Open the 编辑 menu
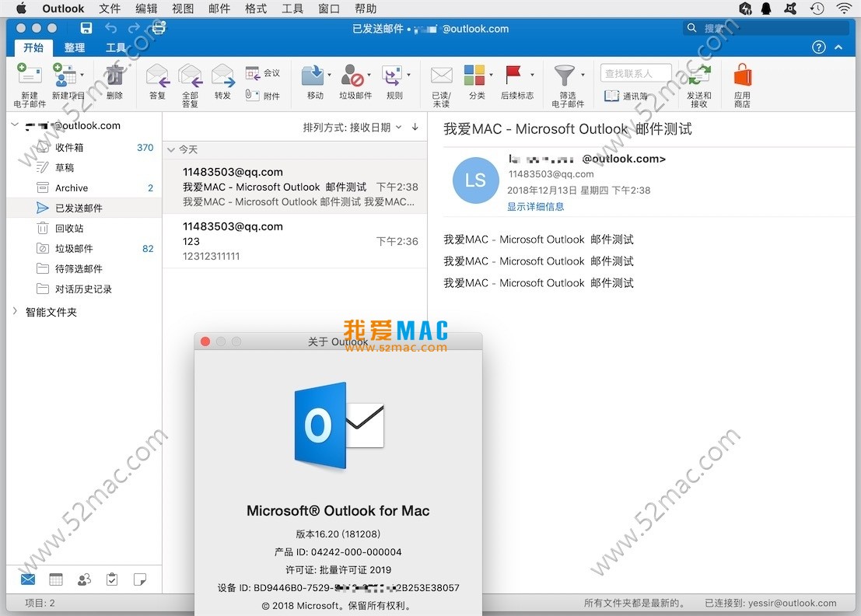This screenshot has width=861, height=616. point(146,9)
